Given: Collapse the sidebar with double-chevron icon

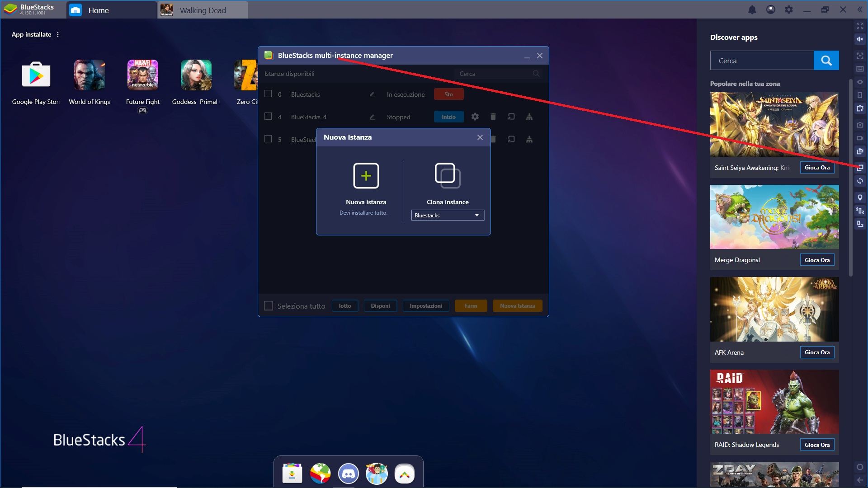Looking at the screenshot, I should click(x=860, y=9).
